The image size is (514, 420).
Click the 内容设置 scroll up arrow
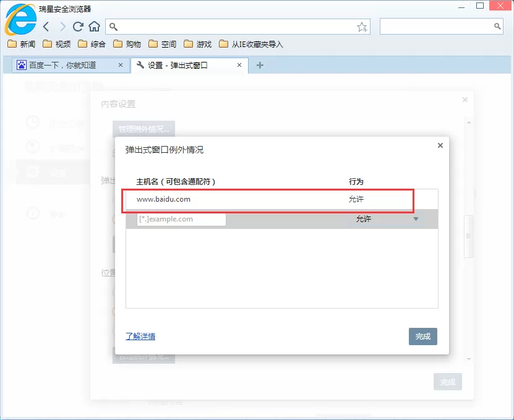pos(469,122)
